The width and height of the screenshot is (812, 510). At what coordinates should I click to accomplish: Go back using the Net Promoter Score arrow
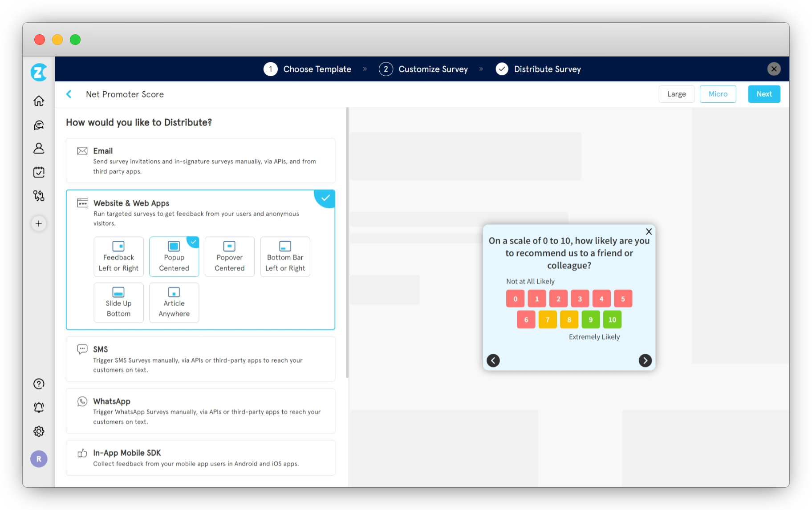point(69,94)
